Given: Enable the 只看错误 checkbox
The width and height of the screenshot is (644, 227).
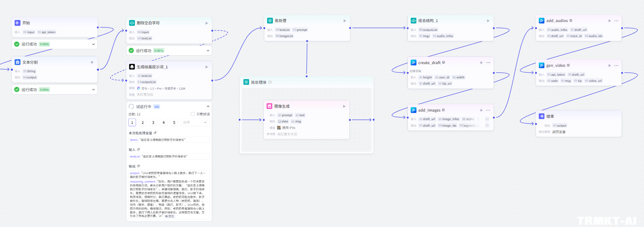Looking at the screenshot, I should click(x=193, y=114).
